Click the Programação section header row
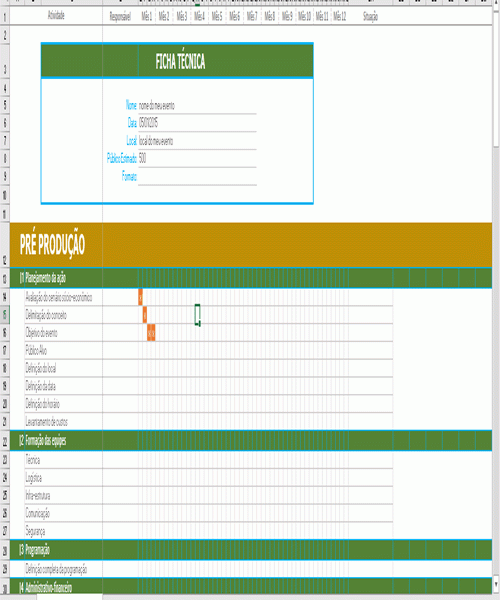Viewport: 500px width, 600px height. coord(251,550)
